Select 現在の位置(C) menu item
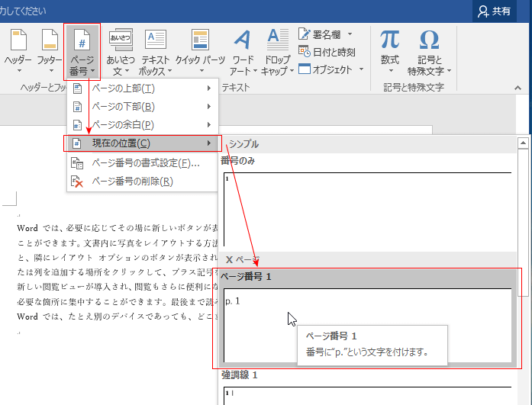This screenshot has height=405, width=532. (143, 143)
